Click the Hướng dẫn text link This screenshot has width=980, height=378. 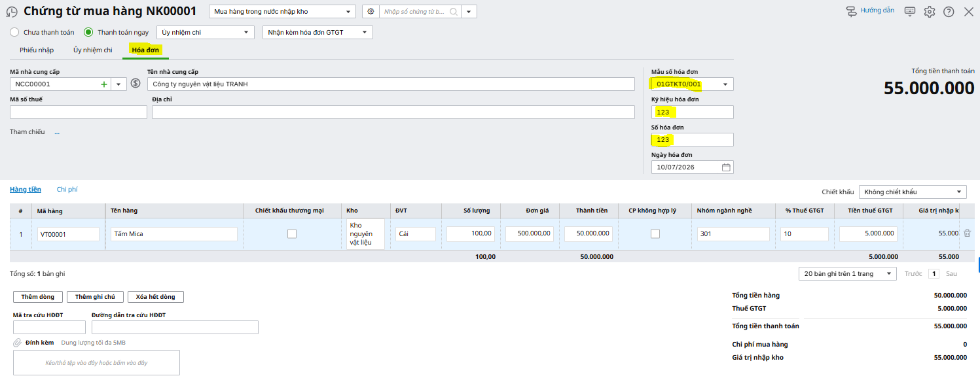coord(877,10)
